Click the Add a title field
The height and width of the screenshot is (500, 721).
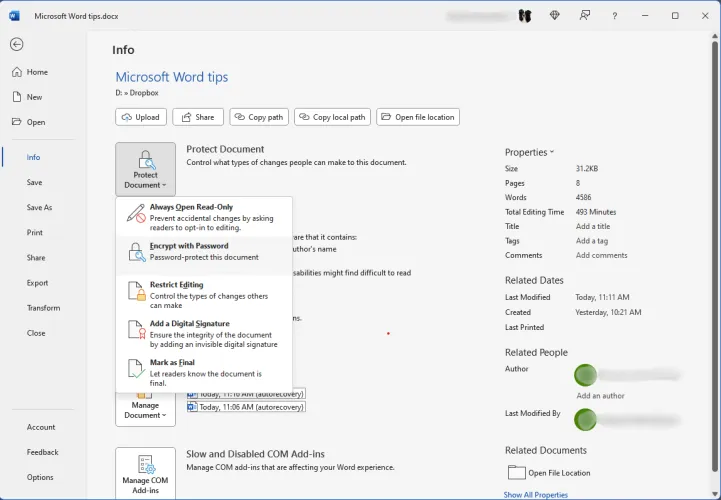tap(592, 226)
